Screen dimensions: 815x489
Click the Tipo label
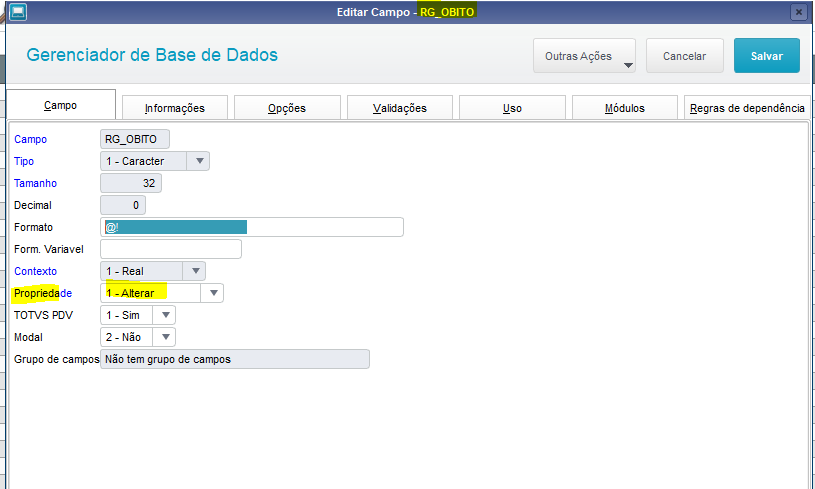click(x=24, y=161)
